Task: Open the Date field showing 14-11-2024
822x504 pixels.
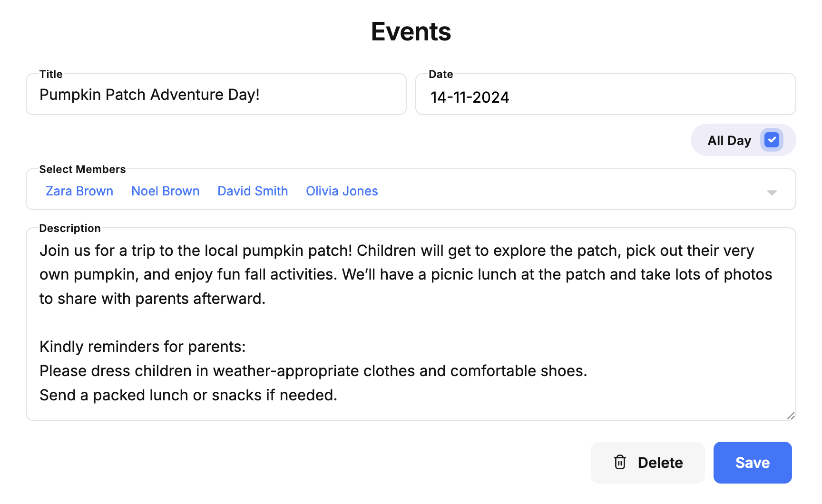Action: coord(606,95)
